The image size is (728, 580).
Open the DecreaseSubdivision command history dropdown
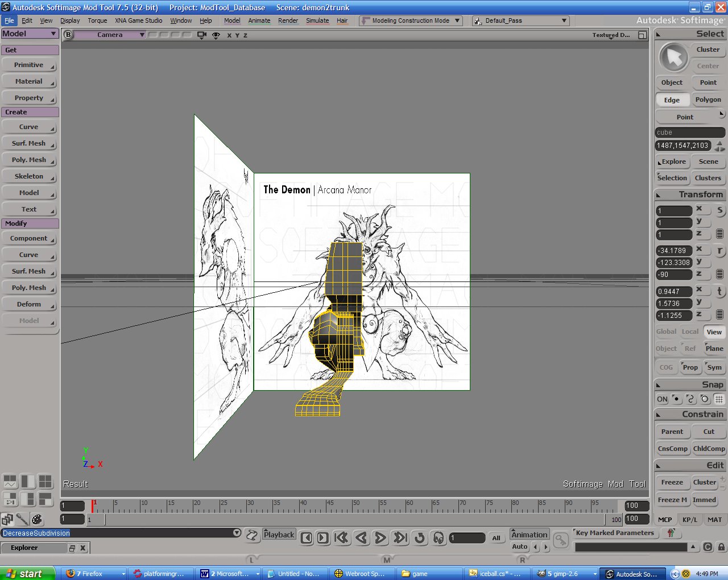click(237, 533)
